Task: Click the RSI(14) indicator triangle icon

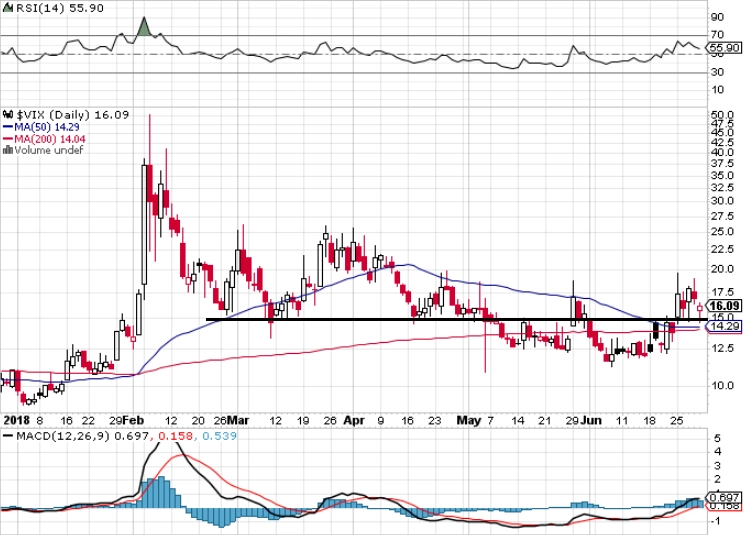Action: coord(9,8)
